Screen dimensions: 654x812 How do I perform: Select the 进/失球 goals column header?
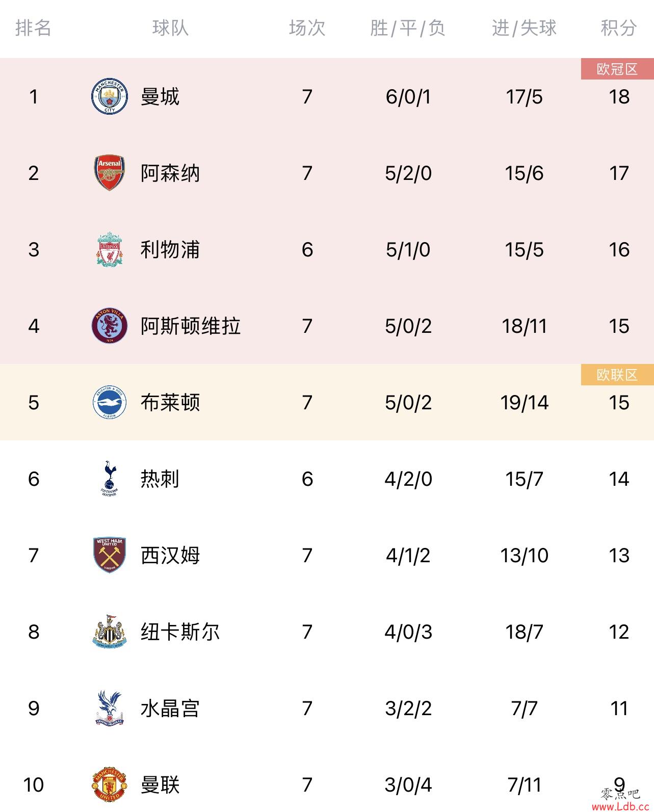524,28
